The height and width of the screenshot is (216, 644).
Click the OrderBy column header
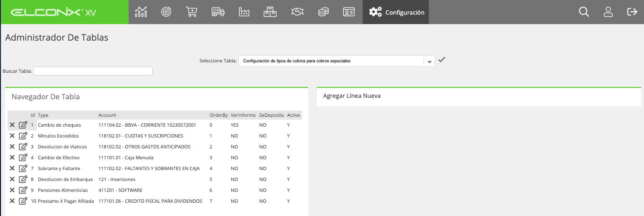click(x=218, y=115)
